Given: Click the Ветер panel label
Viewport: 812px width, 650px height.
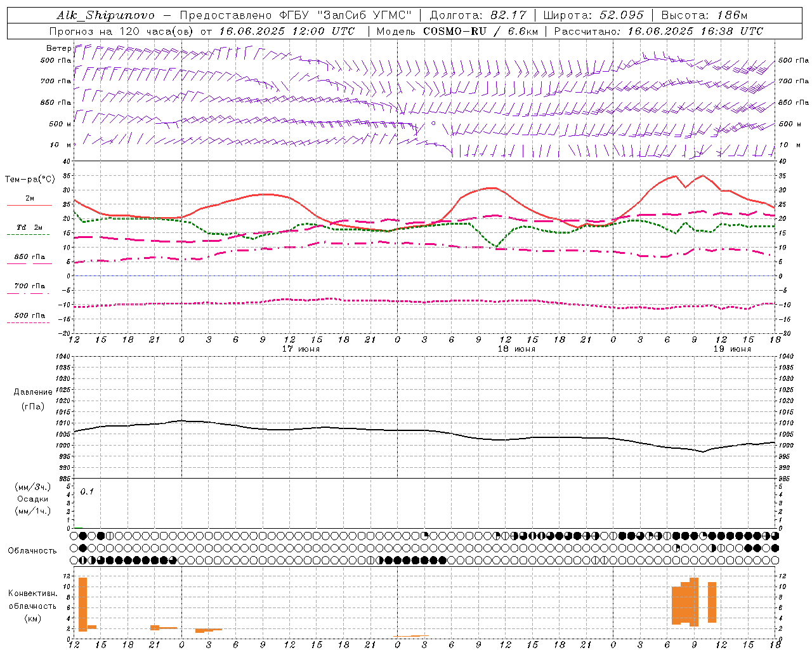Looking at the screenshot, I should point(58,48).
